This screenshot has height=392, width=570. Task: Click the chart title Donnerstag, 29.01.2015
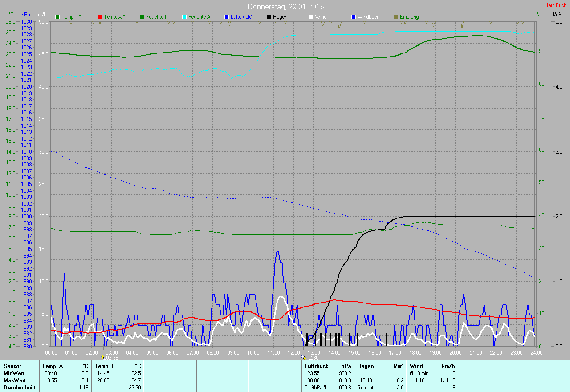tap(286, 7)
